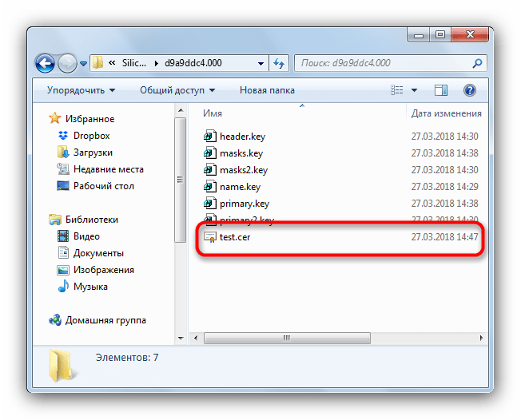Screen dimensions: 521x420
Task: Open the Документы library
Action: click(98, 253)
